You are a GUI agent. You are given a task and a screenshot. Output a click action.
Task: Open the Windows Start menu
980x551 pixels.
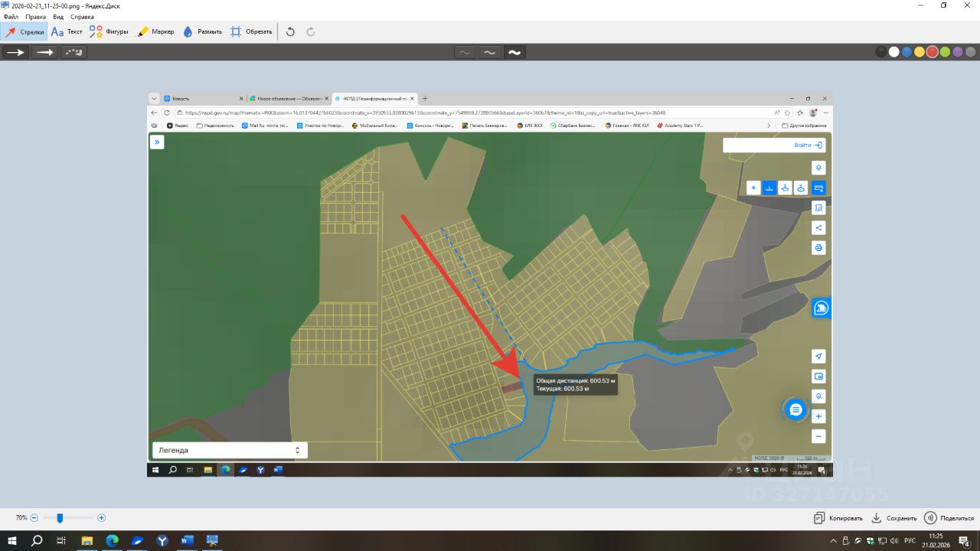tap(12, 541)
